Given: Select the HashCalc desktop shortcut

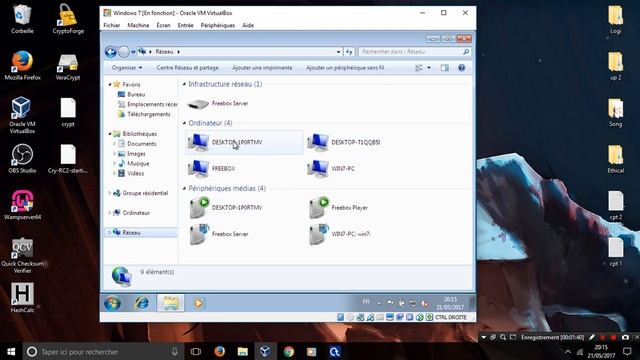Looking at the screenshot, I should click(x=22, y=298).
